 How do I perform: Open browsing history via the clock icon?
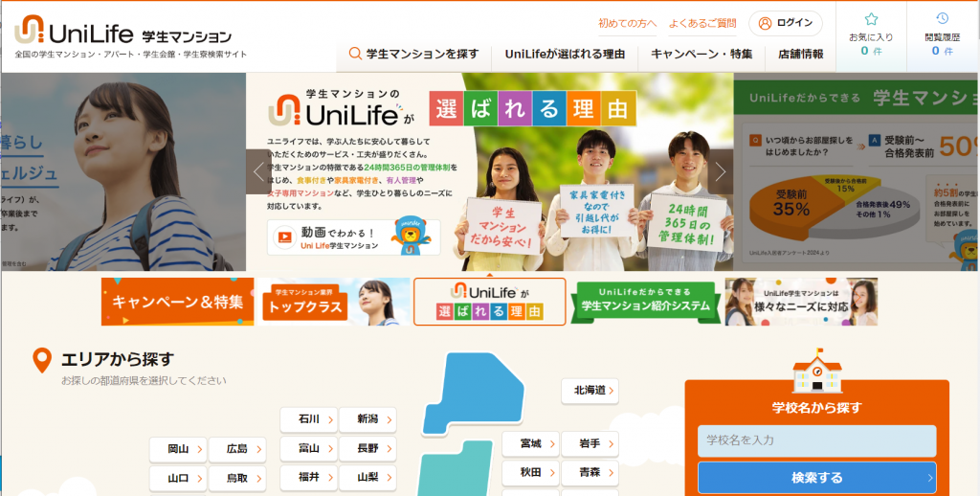point(943,18)
